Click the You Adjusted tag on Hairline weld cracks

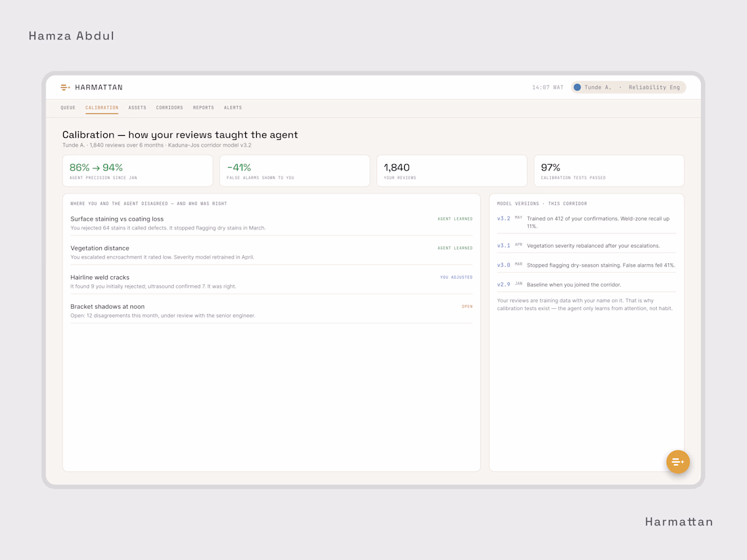456,277
